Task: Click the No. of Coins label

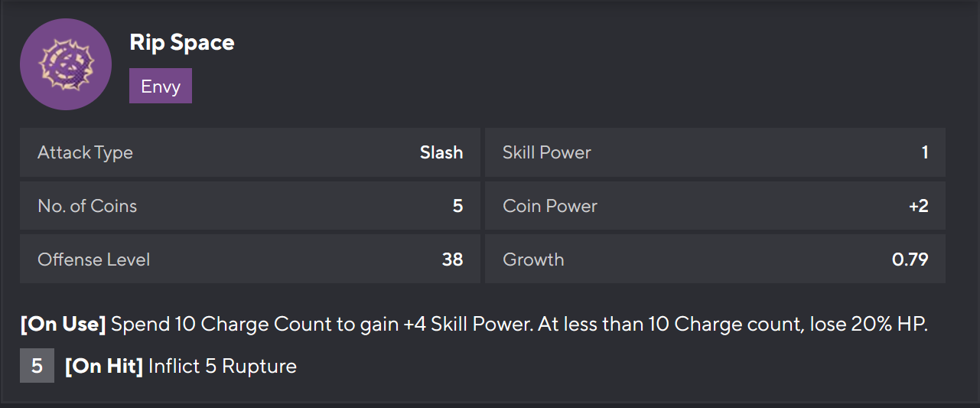Action: tap(87, 206)
